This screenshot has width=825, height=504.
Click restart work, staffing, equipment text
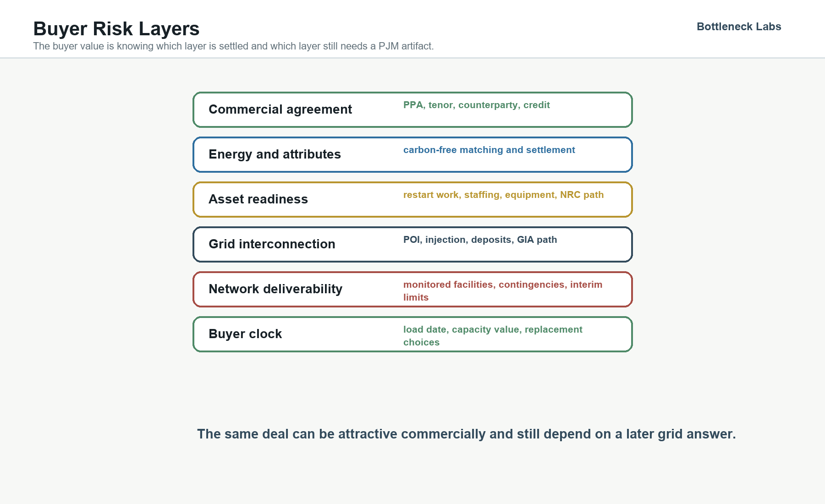tap(480, 195)
